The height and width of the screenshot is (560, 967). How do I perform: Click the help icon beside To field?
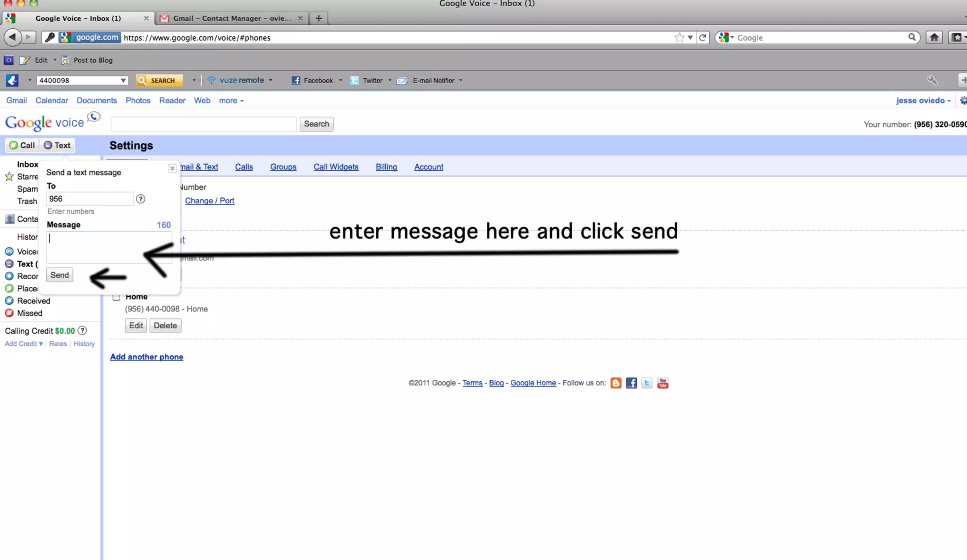[x=141, y=199]
